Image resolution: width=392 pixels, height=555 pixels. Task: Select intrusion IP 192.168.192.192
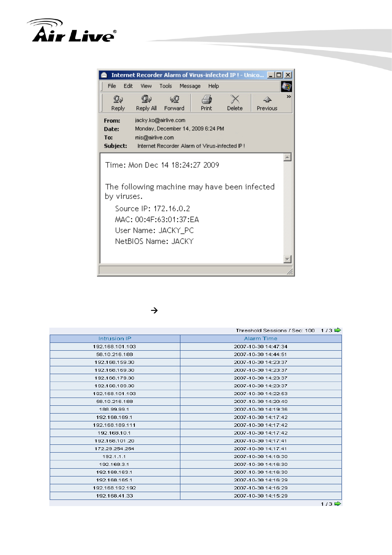coord(115,488)
